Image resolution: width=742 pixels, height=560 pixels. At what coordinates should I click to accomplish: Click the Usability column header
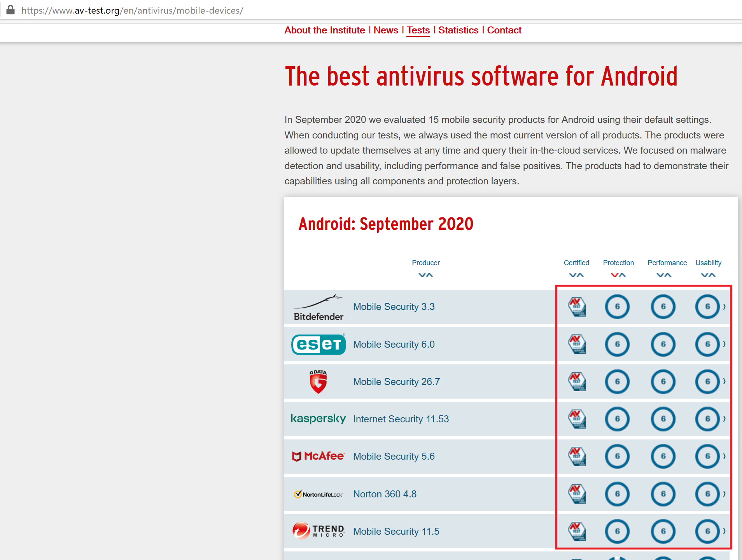coord(709,263)
